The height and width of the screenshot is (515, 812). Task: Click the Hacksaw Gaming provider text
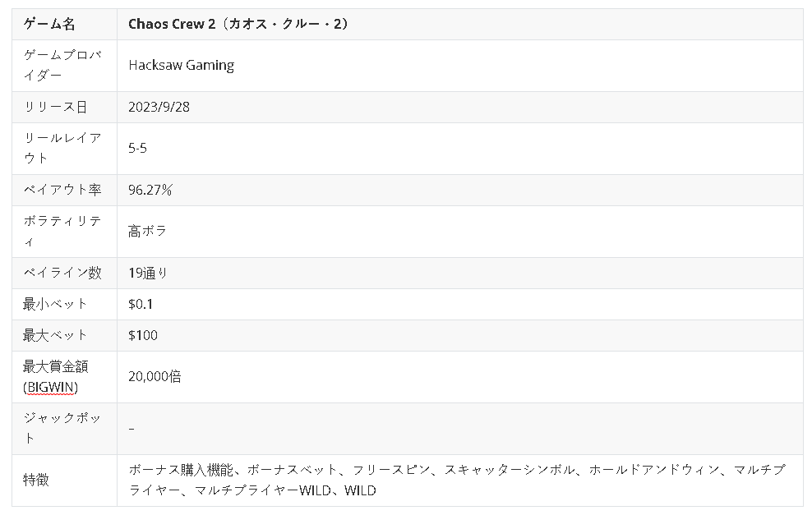[x=181, y=66]
